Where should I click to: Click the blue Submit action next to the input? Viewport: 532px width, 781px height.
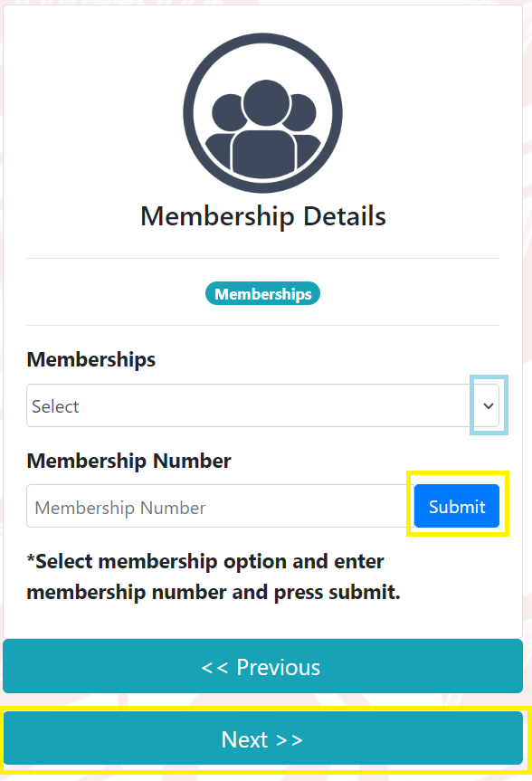point(456,506)
